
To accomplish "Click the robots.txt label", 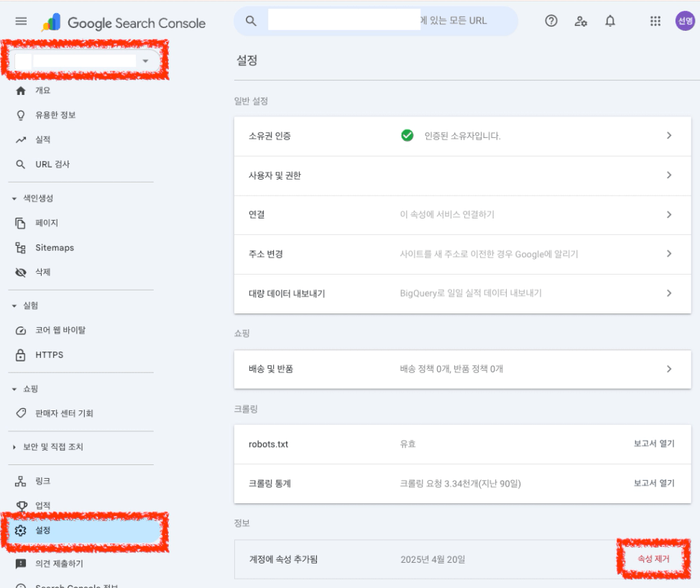I will (x=268, y=444).
